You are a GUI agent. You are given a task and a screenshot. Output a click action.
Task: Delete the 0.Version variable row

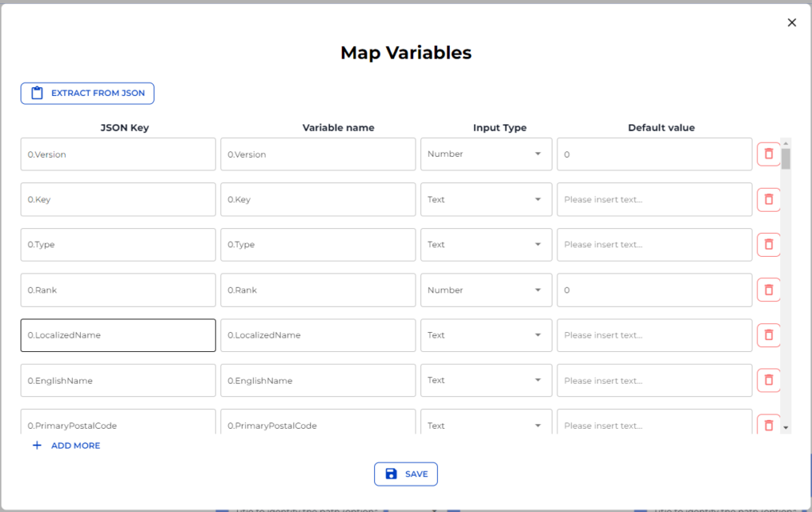[768, 155]
